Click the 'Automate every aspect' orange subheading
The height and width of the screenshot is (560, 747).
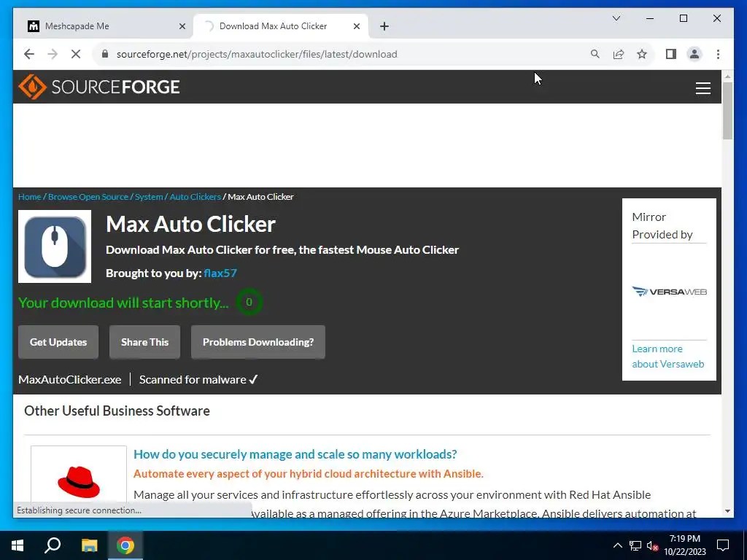pos(309,474)
